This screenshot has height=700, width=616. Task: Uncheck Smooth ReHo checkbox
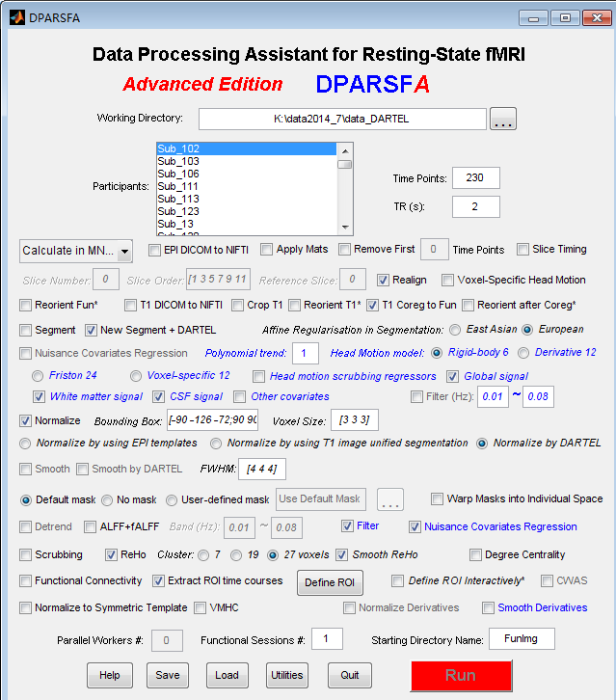pyautogui.click(x=341, y=555)
